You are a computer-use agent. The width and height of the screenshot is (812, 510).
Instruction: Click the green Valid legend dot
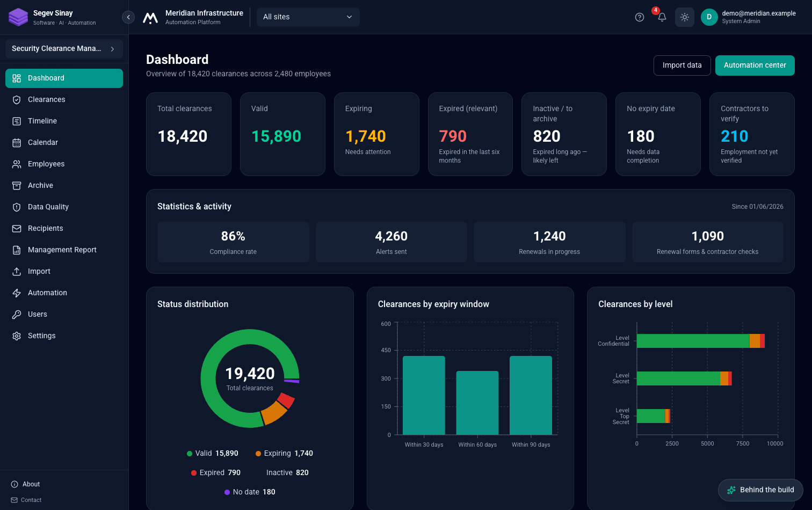click(x=190, y=454)
